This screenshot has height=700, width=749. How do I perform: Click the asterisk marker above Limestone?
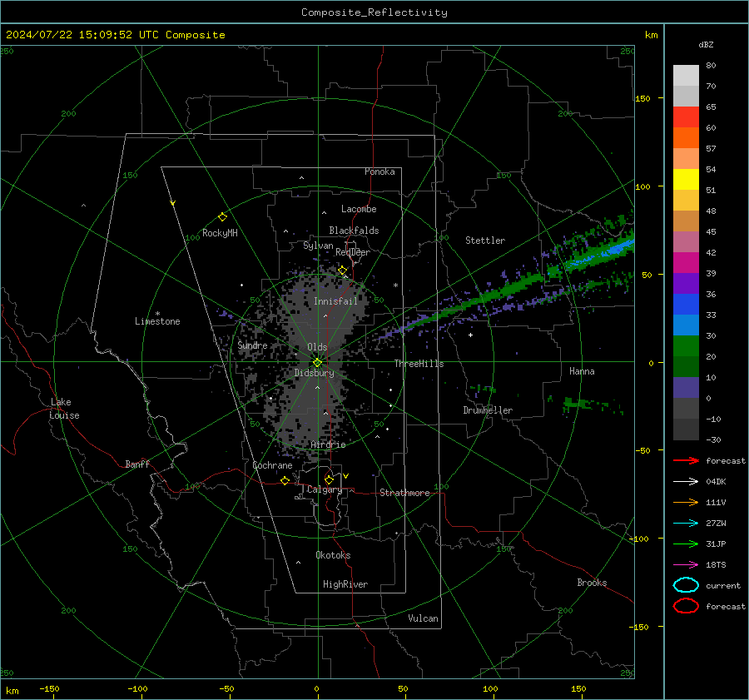(x=157, y=314)
